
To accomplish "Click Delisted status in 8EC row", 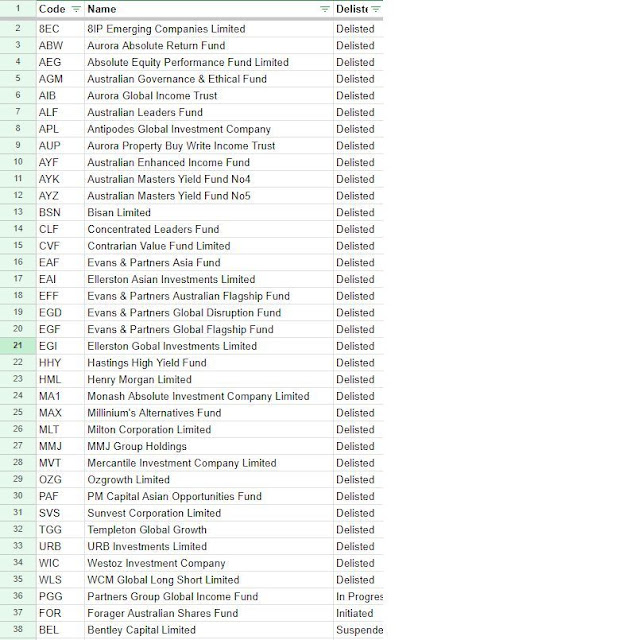I will point(358,29).
